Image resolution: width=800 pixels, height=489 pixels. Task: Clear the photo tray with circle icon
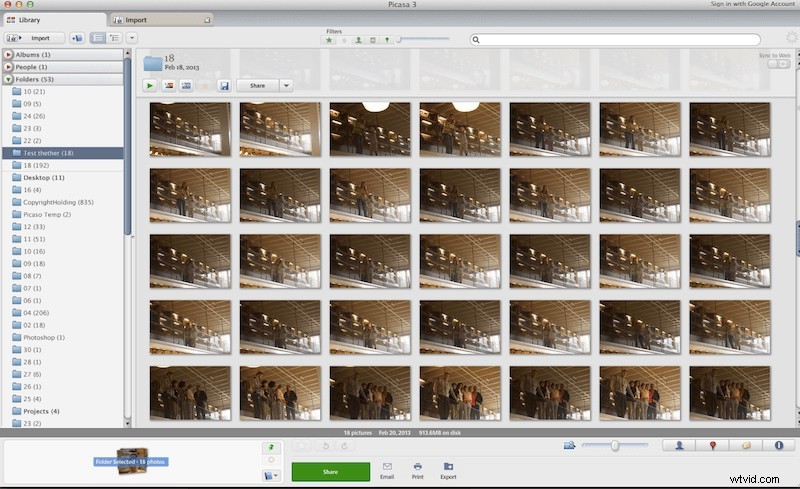[271, 460]
